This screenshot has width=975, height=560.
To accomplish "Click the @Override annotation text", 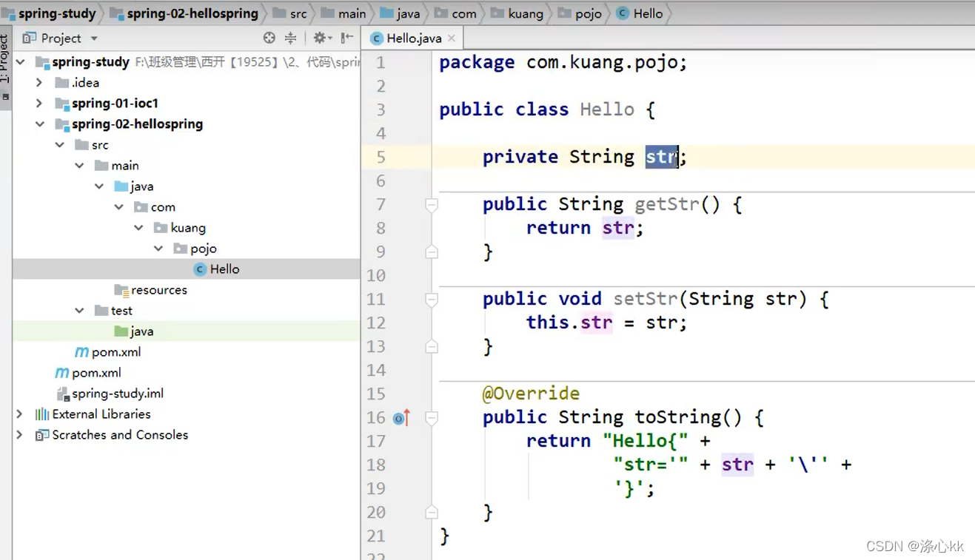I will pyautogui.click(x=531, y=394).
